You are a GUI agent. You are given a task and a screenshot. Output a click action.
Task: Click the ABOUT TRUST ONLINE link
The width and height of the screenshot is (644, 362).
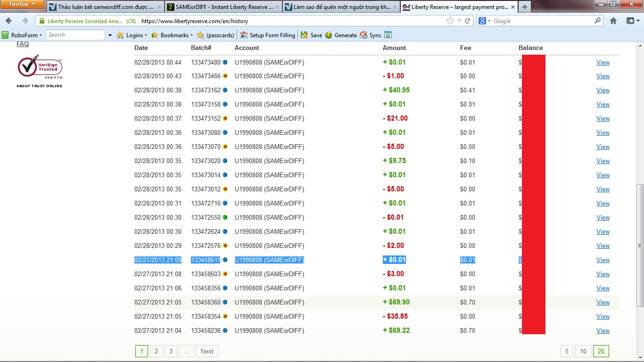39,86
